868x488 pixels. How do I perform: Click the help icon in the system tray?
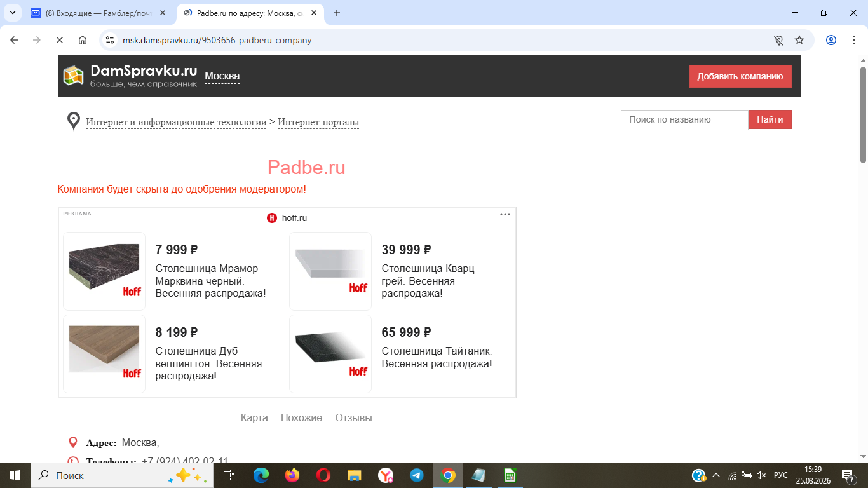698,475
